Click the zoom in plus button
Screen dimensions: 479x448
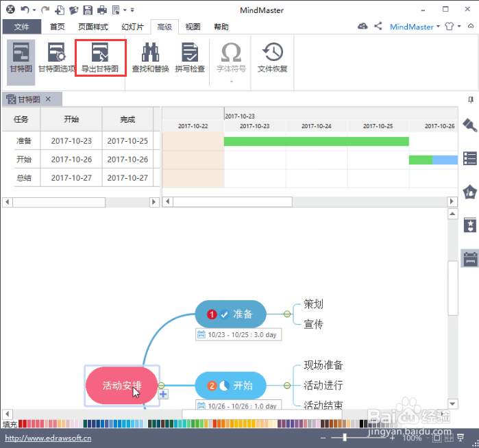click(393, 438)
